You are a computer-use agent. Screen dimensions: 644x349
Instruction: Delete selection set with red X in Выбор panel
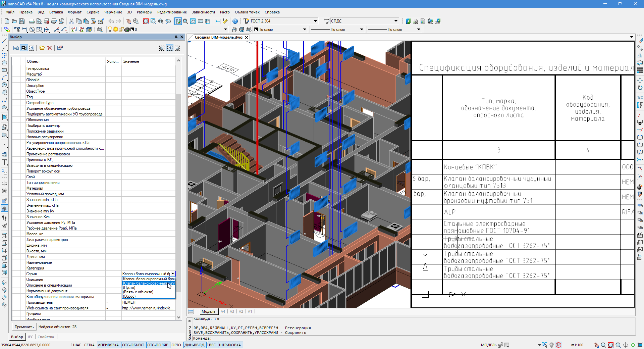pyautogui.click(x=50, y=48)
